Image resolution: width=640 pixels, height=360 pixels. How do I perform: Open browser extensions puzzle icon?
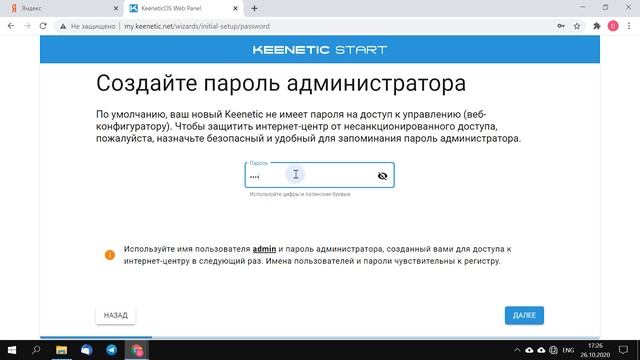click(x=597, y=26)
